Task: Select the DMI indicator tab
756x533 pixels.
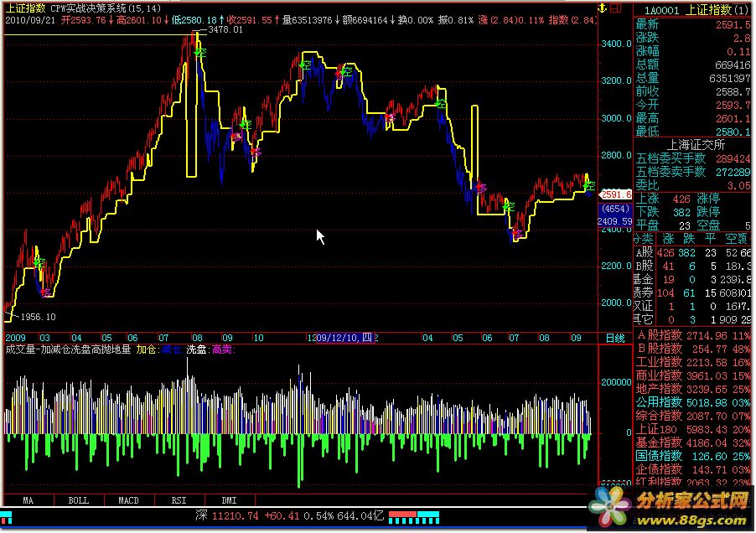Action: [x=229, y=500]
